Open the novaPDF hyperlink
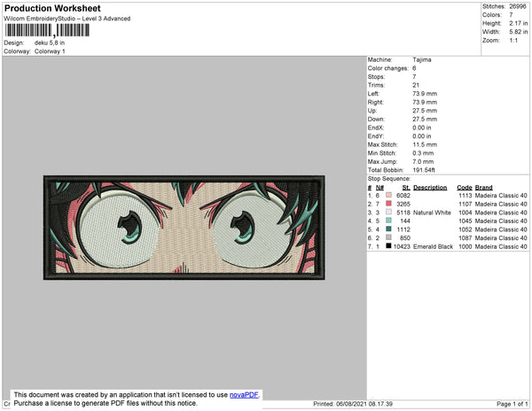The width and height of the screenshot is (532, 411). [244, 395]
